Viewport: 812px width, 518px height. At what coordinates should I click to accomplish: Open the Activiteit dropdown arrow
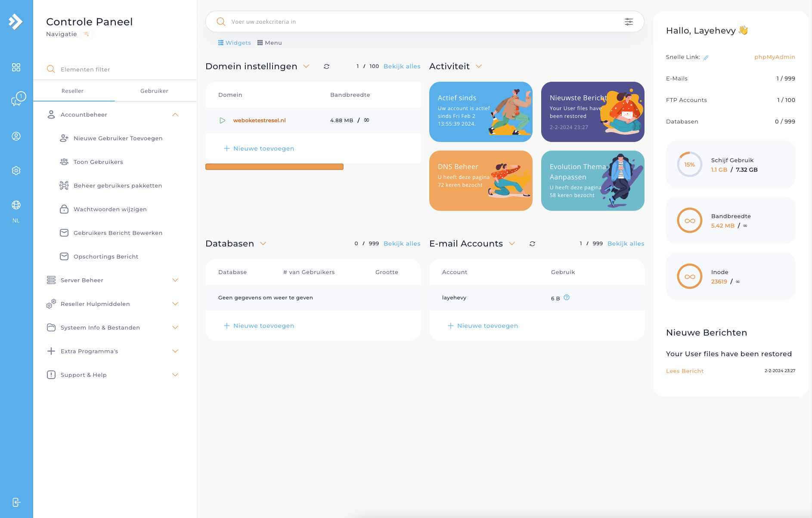click(x=478, y=66)
